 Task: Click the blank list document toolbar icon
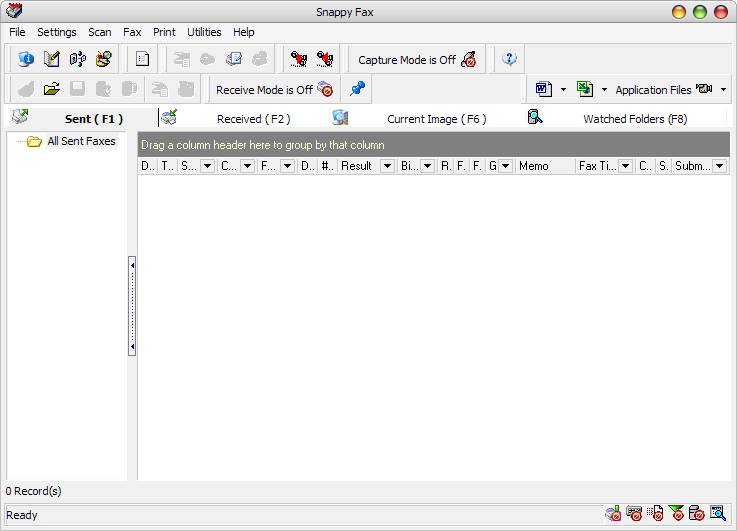[142, 59]
